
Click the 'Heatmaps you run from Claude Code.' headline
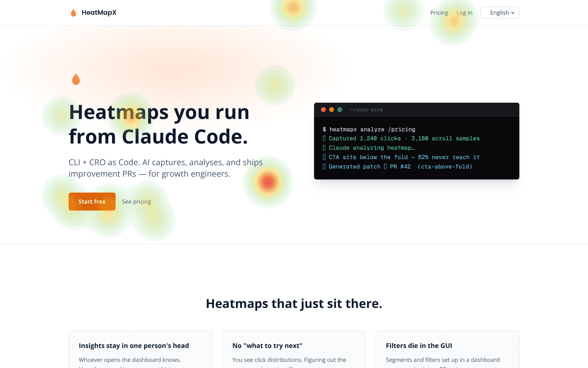tap(159, 124)
